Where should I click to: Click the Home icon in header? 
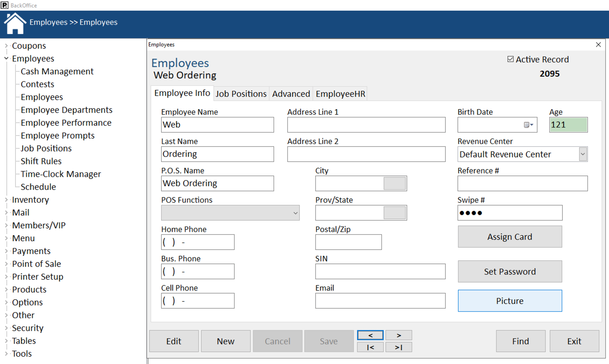tap(15, 23)
